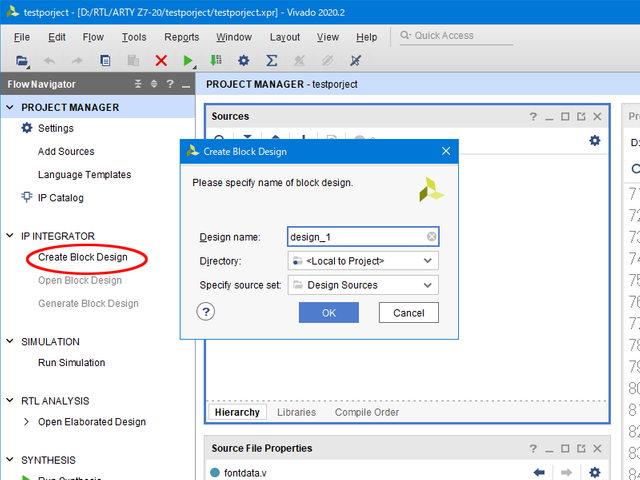Click the Open Project folder toolbar icon
640x480 pixels.
point(22,61)
